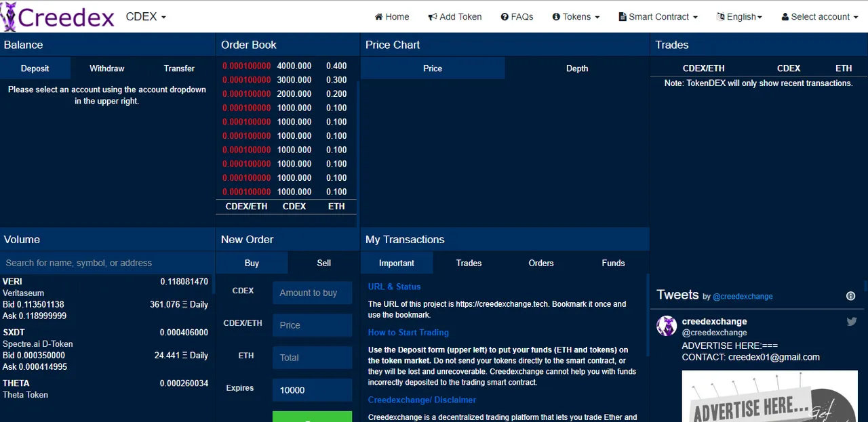
Task: Select the Price chart tab
Action: (x=433, y=68)
